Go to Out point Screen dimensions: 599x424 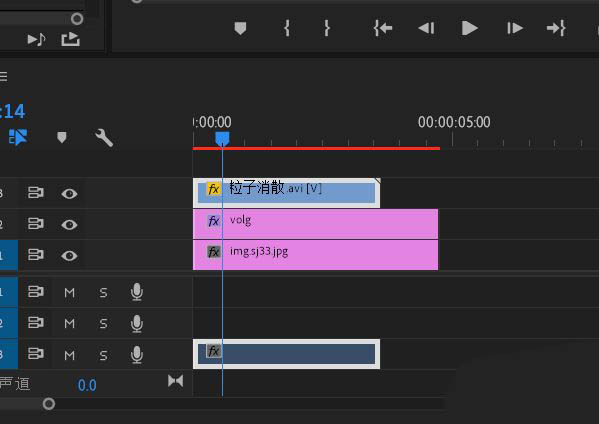[x=556, y=28]
